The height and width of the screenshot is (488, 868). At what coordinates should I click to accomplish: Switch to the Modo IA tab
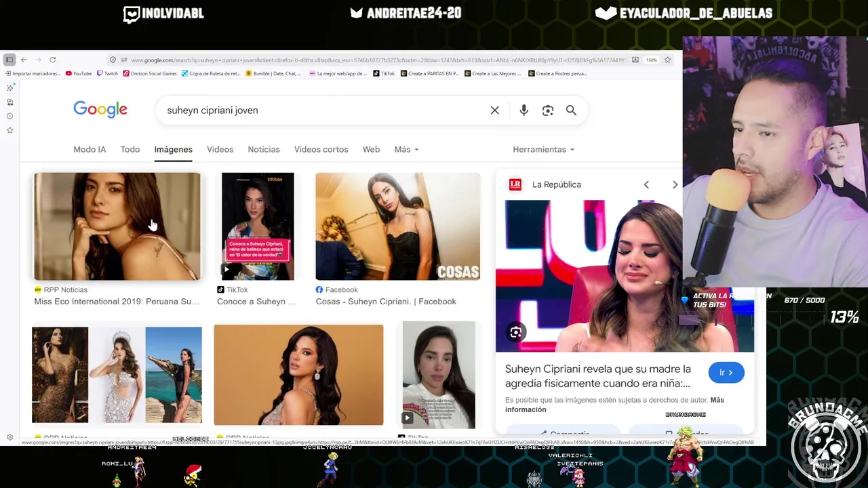pyautogui.click(x=90, y=149)
